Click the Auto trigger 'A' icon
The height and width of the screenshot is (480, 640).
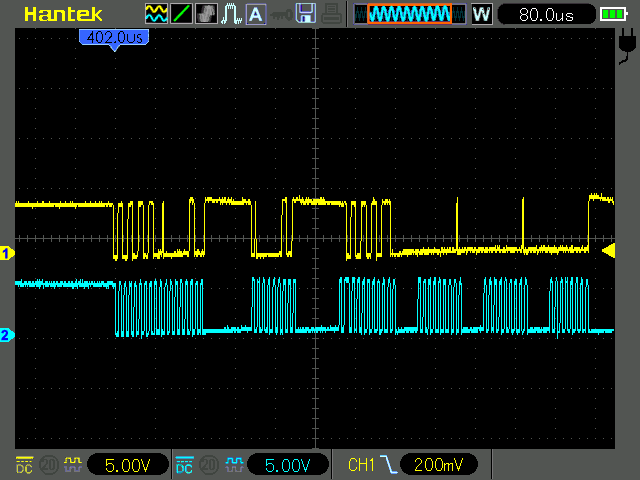click(x=256, y=14)
